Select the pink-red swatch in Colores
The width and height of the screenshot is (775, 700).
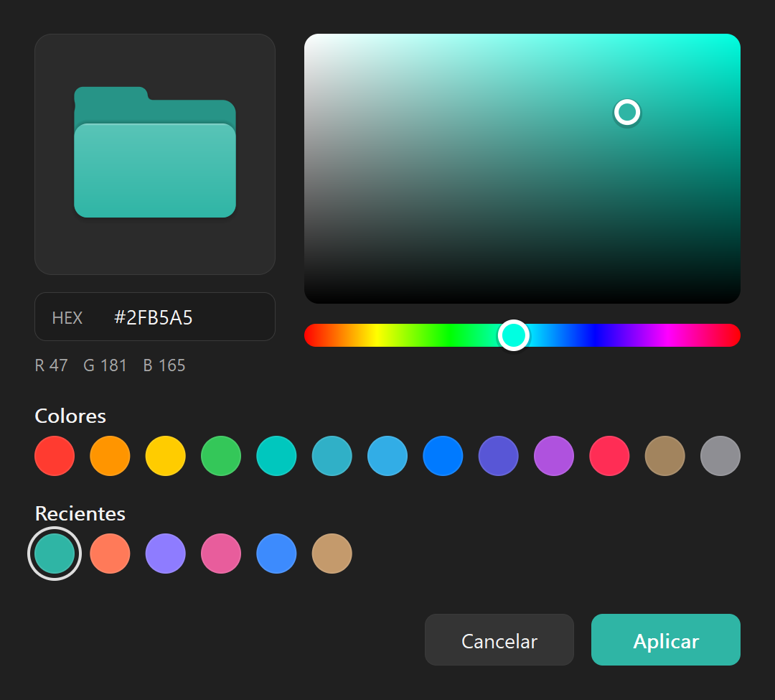[x=609, y=456]
